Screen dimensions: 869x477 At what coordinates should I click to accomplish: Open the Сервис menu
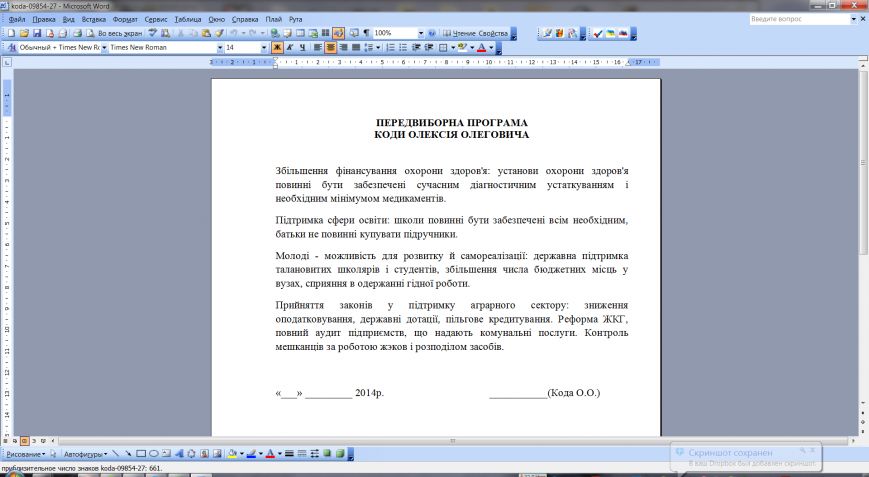tap(156, 19)
